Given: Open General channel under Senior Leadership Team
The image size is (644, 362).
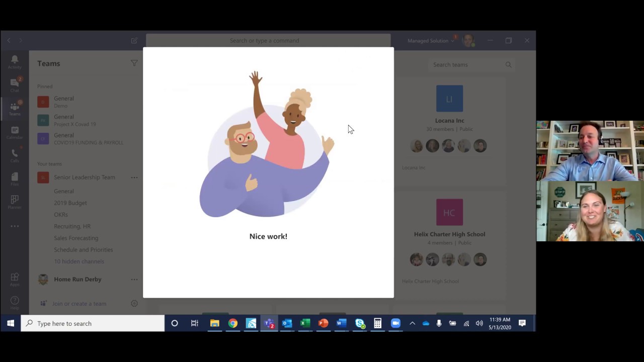Looking at the screenshot, I should [x=64, y=191].
